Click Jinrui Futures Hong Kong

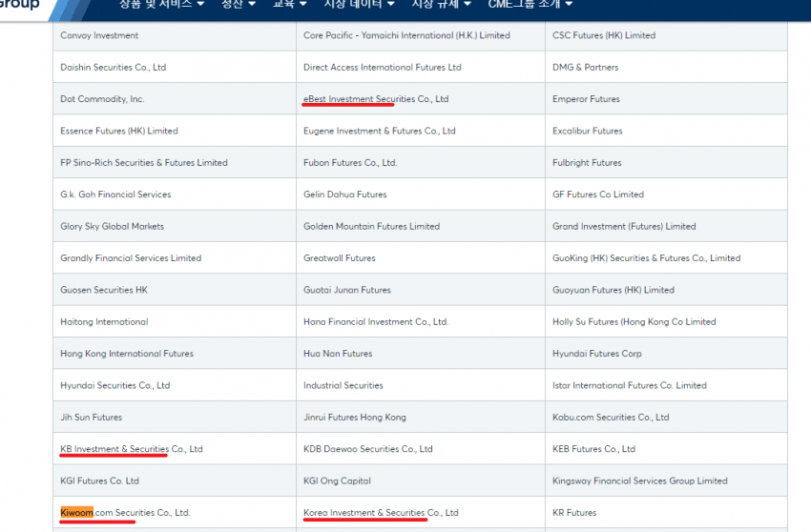coord(354,417)
